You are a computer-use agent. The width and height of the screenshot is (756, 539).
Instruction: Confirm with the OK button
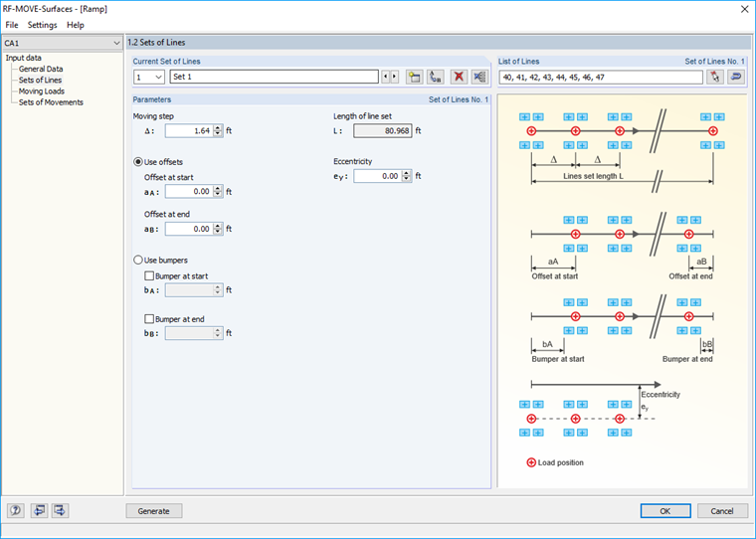click(665, 510)
